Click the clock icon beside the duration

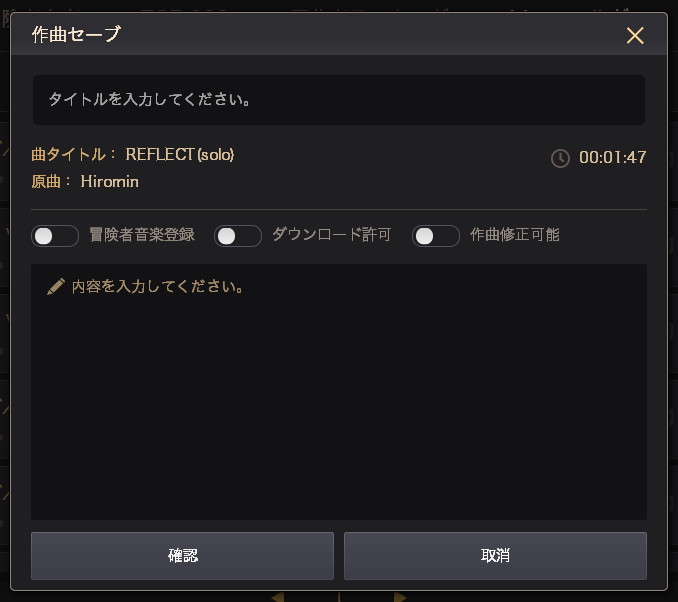561,158
